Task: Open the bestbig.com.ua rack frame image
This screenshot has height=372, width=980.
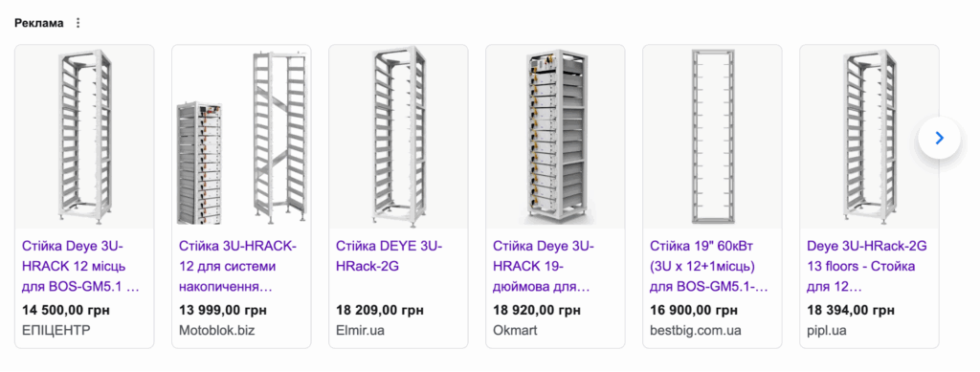Action: (712, 137)
